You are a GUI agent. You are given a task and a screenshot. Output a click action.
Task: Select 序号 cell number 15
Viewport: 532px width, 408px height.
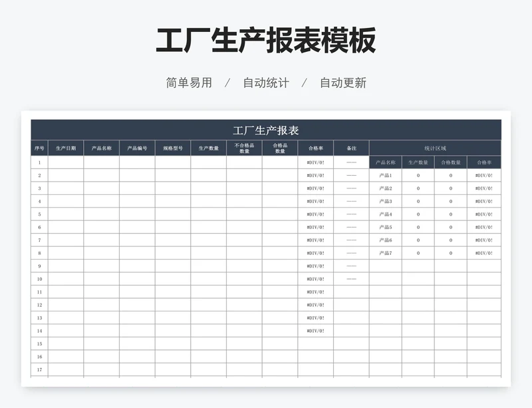(x=39, y=344)
